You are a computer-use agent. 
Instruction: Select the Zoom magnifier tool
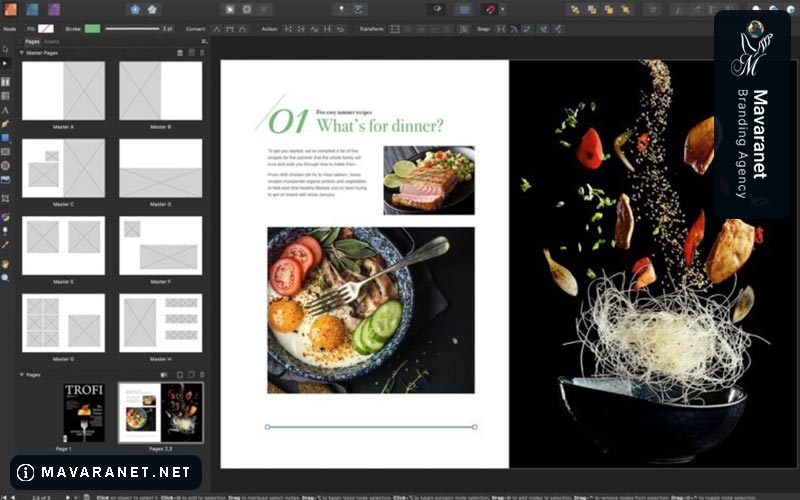6,278
